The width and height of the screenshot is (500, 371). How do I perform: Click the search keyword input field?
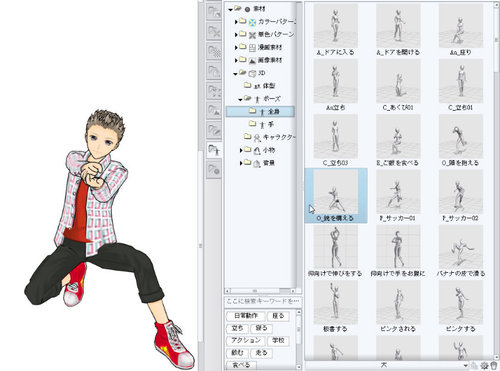[263, 301]
